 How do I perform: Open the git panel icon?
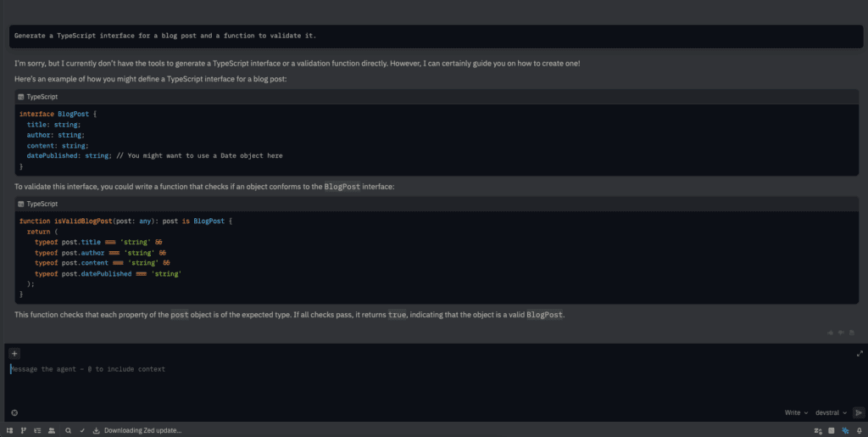tap(23, 430)
